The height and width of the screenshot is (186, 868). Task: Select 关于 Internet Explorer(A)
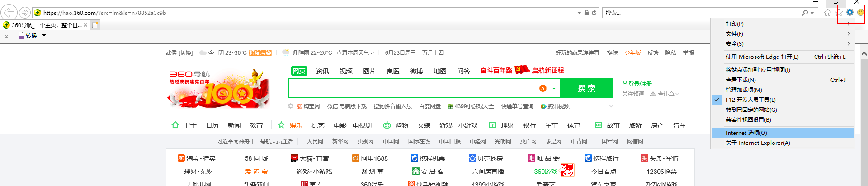(x=783, y=143)
